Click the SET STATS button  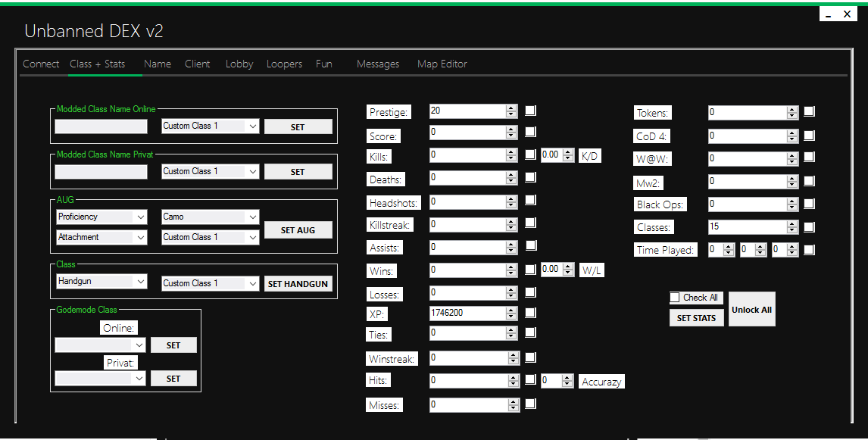click(x=696, y=318)
